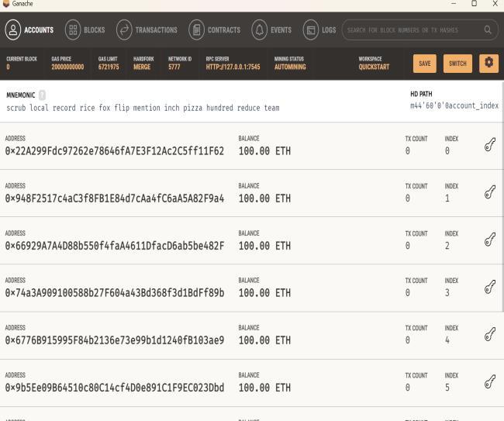
Task: Show private key for index 3 account
Action: pyautogui.click(x=490, y=287)
